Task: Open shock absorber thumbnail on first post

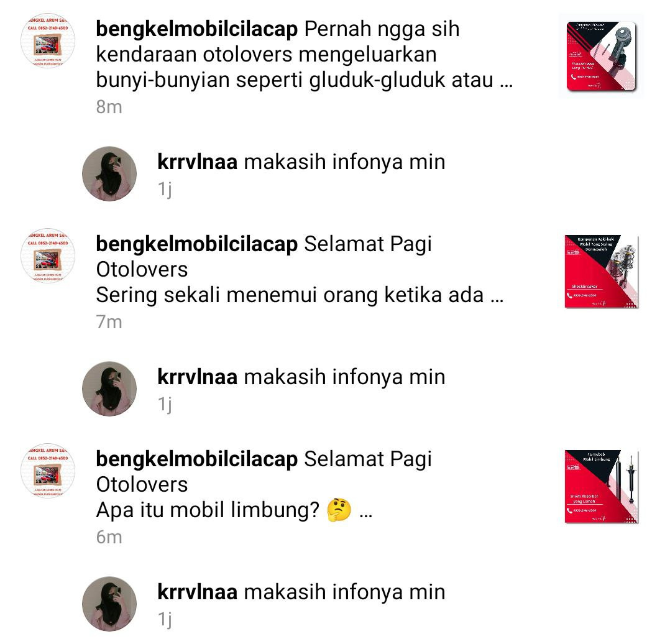Action: 601,56
